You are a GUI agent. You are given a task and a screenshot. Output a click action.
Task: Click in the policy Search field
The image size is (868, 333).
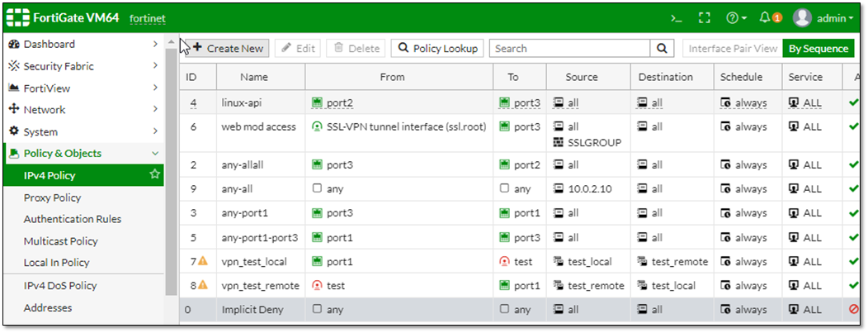click(569, 49)
